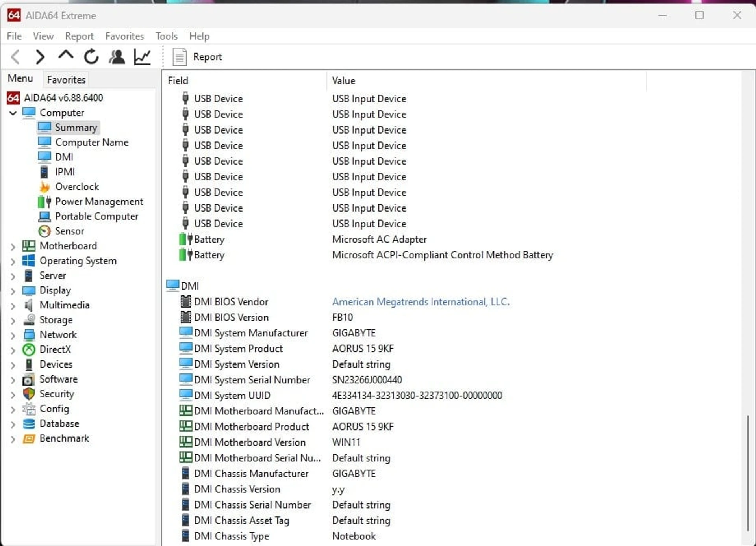This screenshot has height=546, width=756.
Task: Go forward with the right arrow toolbar icon
Action: tap(40, 57)
